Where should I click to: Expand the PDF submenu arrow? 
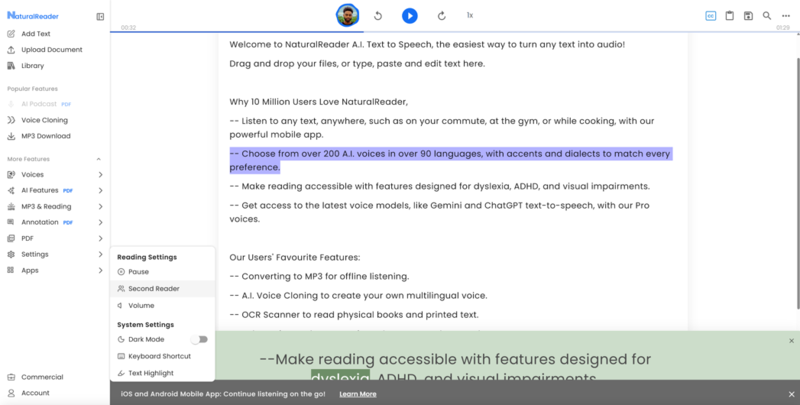101,238
